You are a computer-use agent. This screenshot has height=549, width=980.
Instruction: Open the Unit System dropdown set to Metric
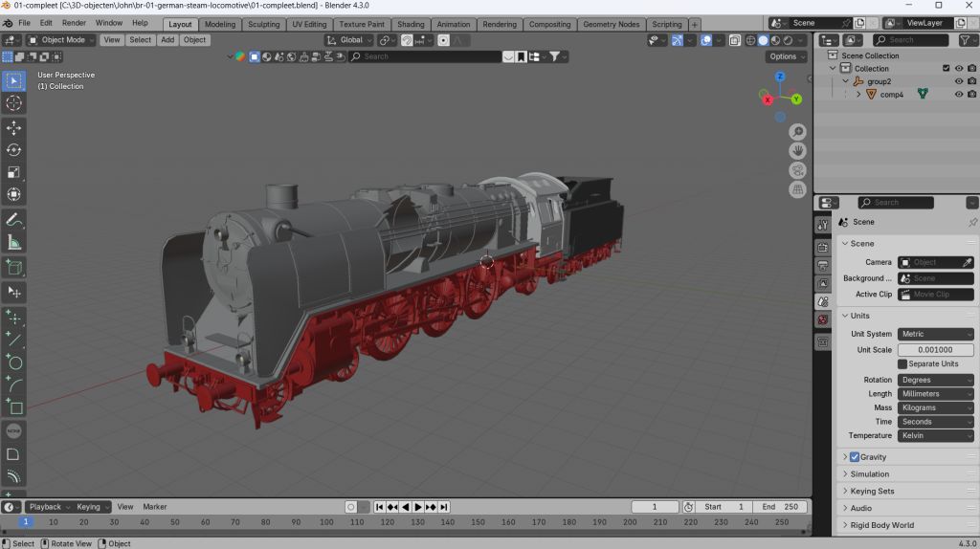pos(935,334)
